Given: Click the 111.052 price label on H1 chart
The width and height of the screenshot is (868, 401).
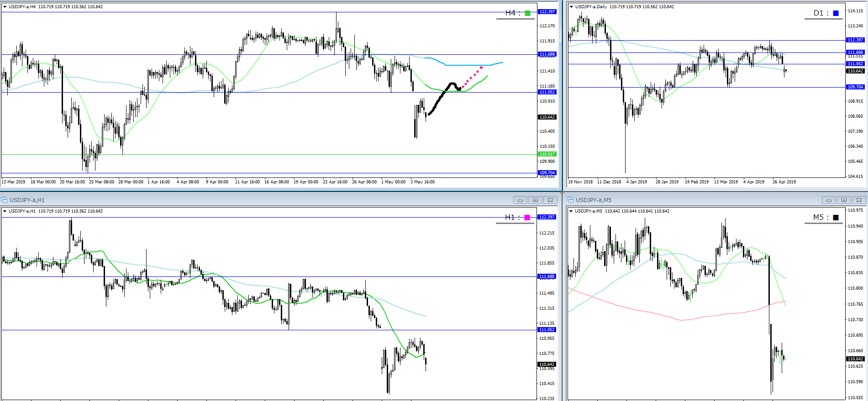Looking at the screenshot, I should click(x=547, y=330).
